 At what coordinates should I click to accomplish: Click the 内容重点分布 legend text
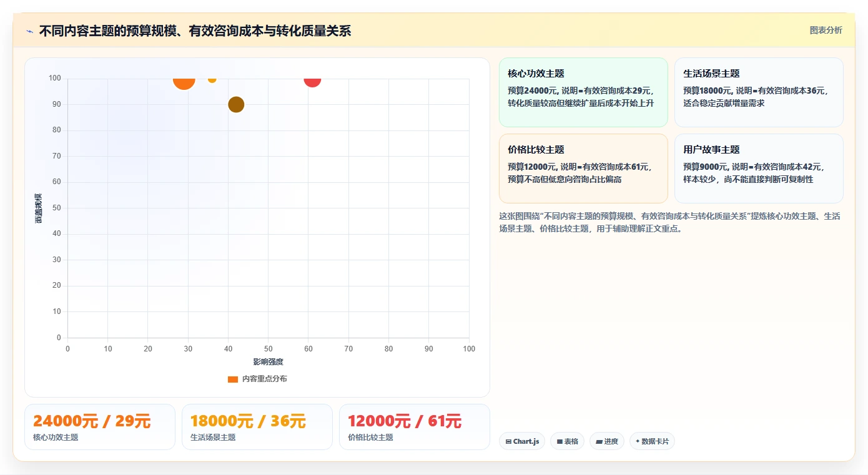[265, 379]
